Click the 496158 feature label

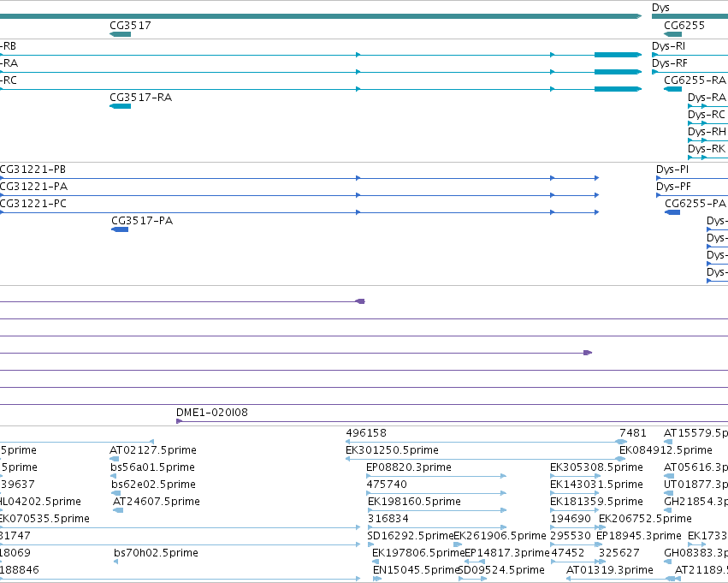[366, 433]
